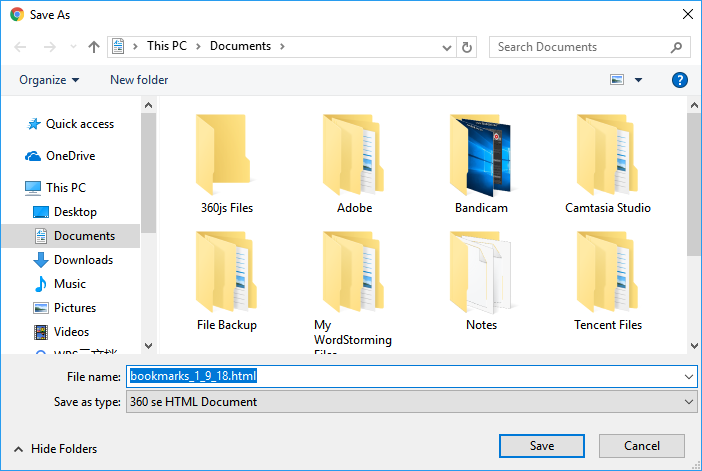
Task: Open the Organize menu
Action: pyautogui.click(x=49, y=80)
